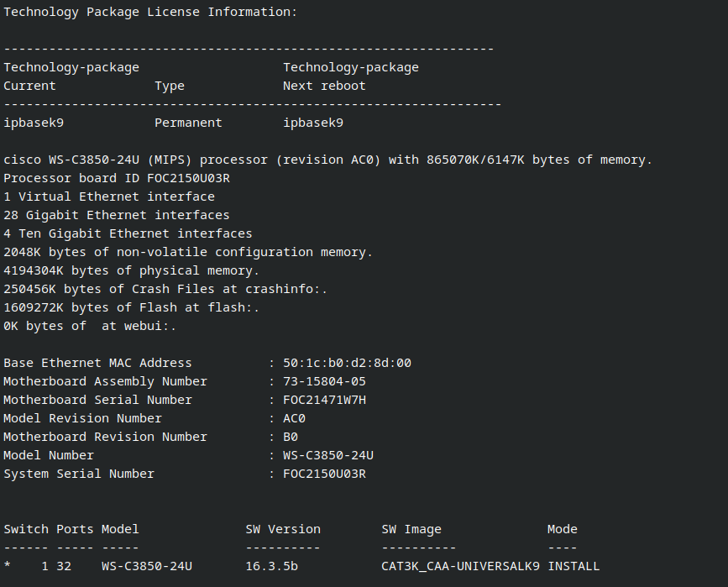Click the SW Image value CAT3K_CAA-UNIVERSALK9

tap(460, 566)
